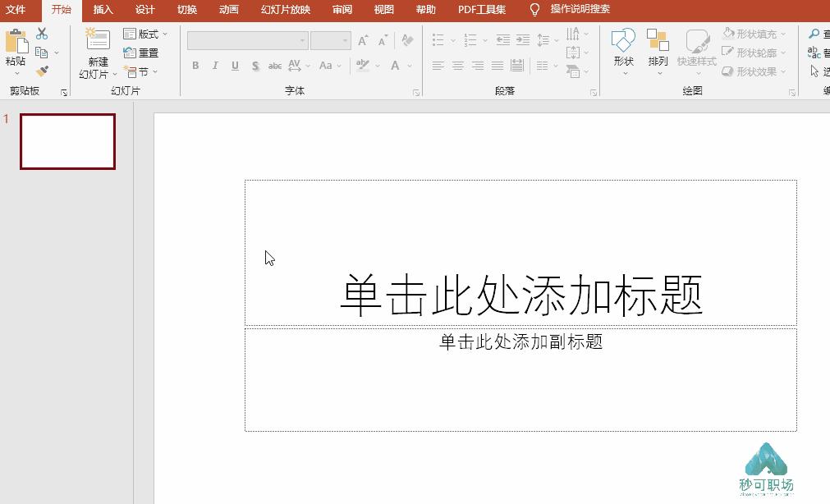This screenshot has height=504, width=830.
Task: Toggle bold formatting
Action: tap(195, 66)
